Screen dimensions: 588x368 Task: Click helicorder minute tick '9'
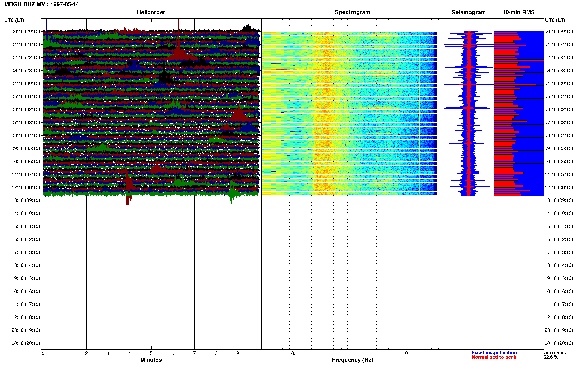pos(238,353)
